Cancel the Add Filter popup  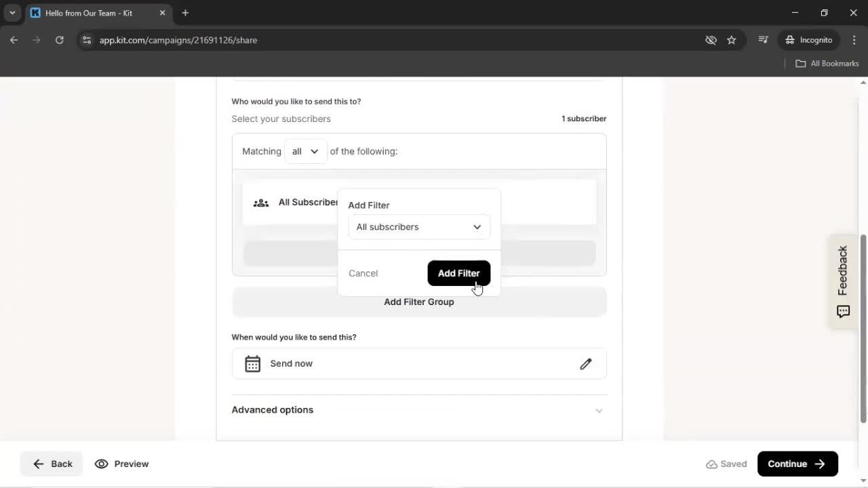(x=363, y=273)
